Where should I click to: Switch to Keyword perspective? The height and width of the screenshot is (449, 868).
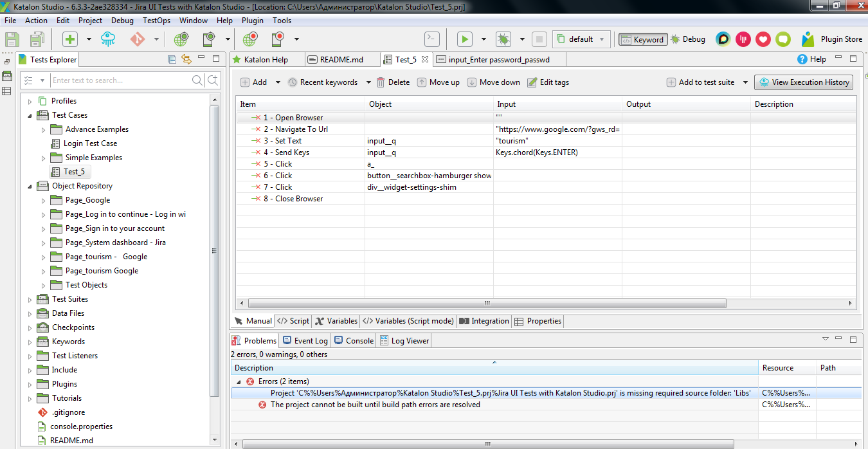click(643, 39)
